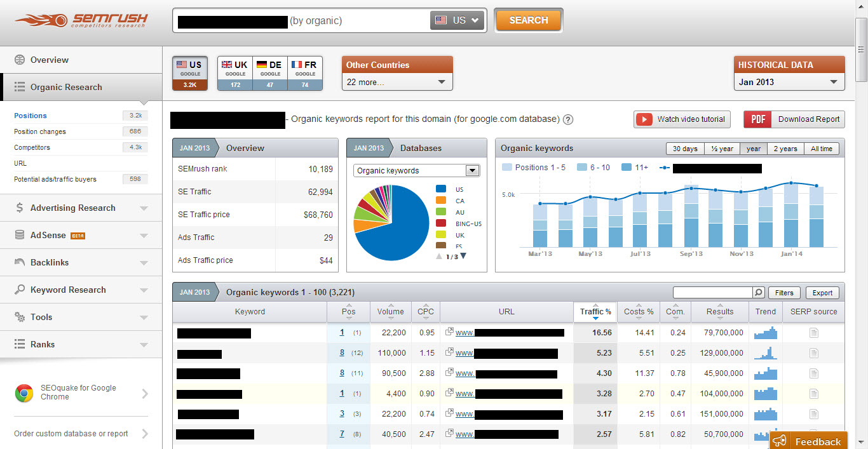Screen dimensions: 868x449
Task: Open the SERP source icon in first row
Action: click(813, 333)
